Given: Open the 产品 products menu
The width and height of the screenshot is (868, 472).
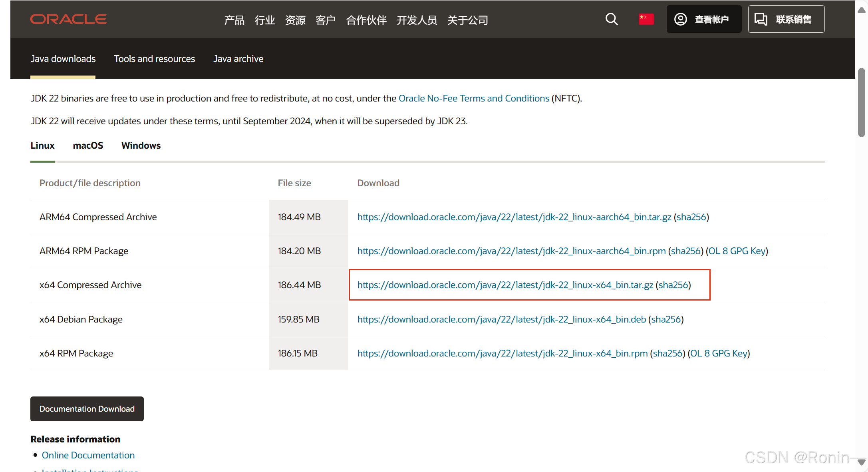Looking at the screenshot, I should 234,20.
